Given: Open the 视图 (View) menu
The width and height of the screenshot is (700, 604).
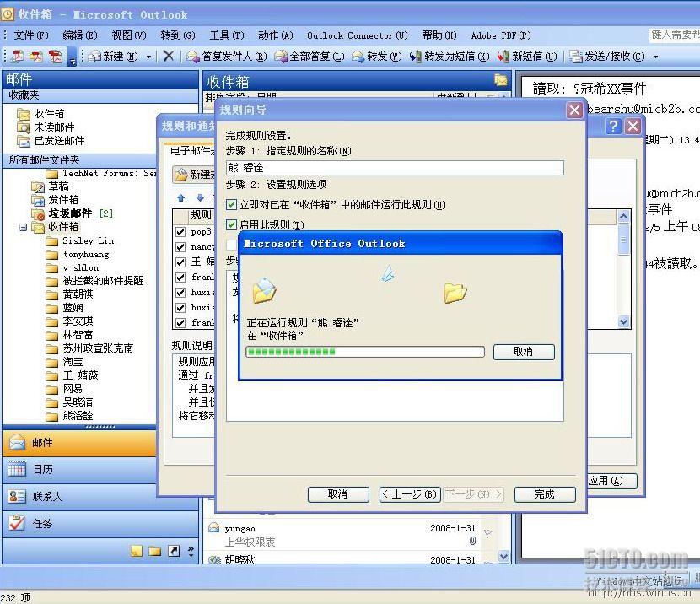Looking at the screenshot, I should (128, 35).
